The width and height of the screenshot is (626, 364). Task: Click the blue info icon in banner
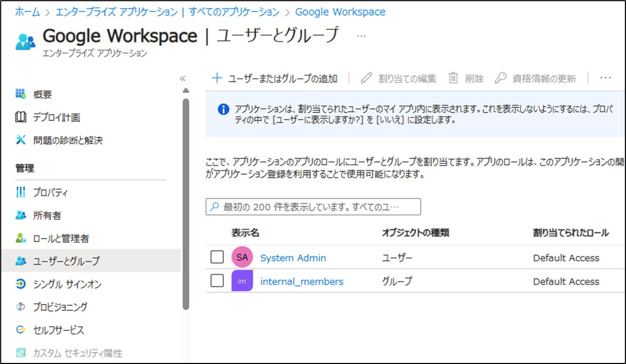click(223, 109)
